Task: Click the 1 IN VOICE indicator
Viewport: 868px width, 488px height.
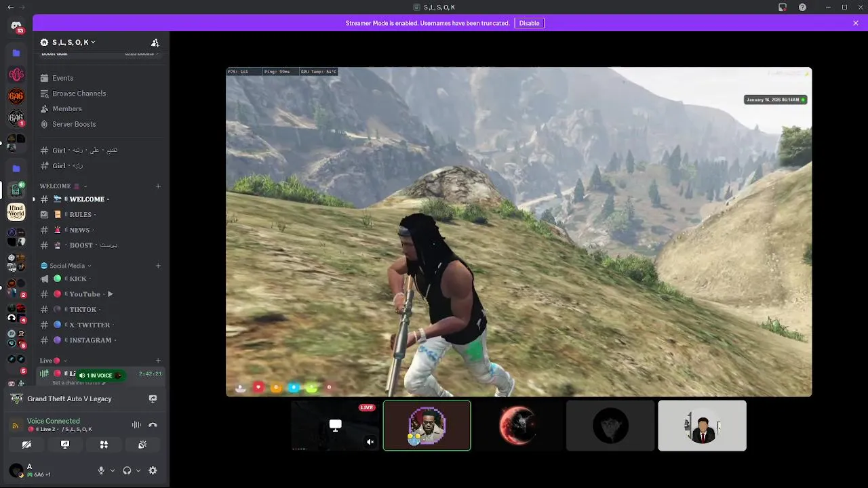Action: pos(100,375)
